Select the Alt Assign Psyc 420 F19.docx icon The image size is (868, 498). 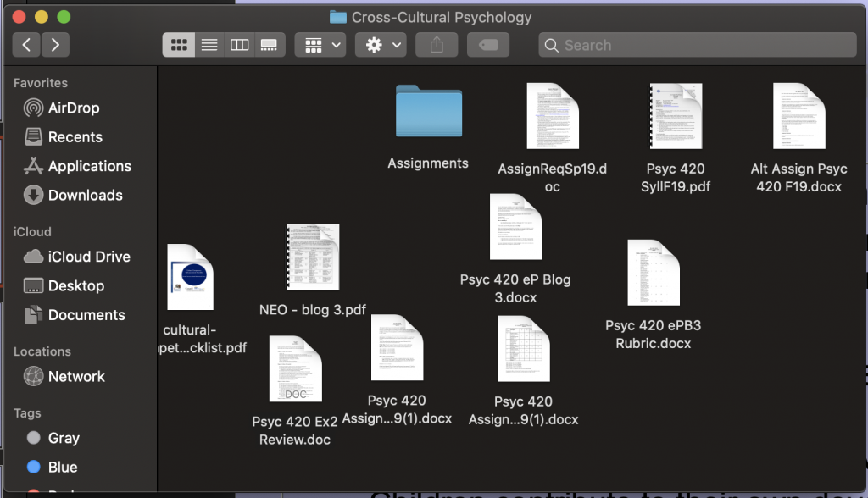(x=798, y=116)
